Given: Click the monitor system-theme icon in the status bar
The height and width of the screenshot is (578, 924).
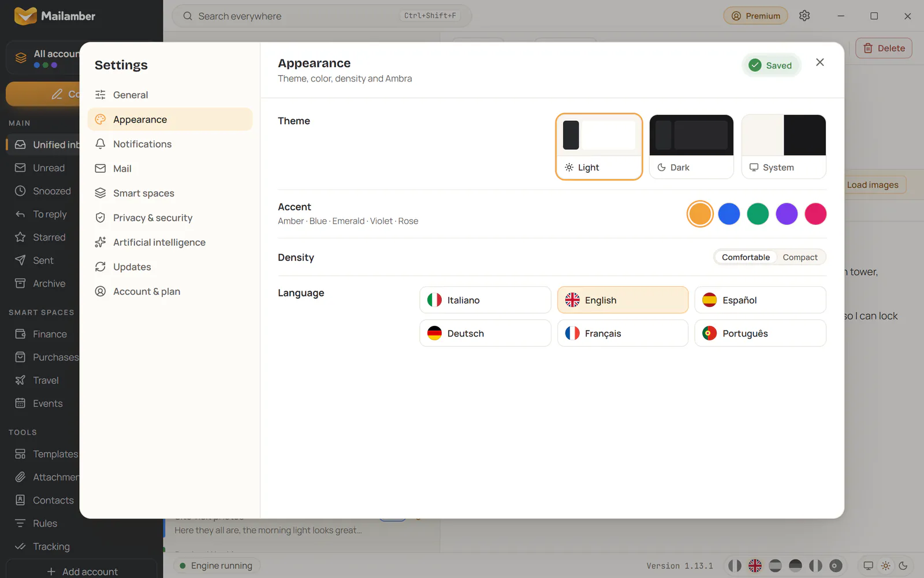Looking at the screenshot, I should [x=868, y=566].
